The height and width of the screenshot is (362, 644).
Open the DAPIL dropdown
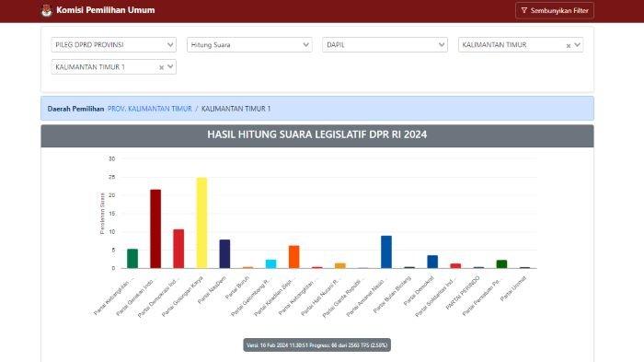pos(385,45)
